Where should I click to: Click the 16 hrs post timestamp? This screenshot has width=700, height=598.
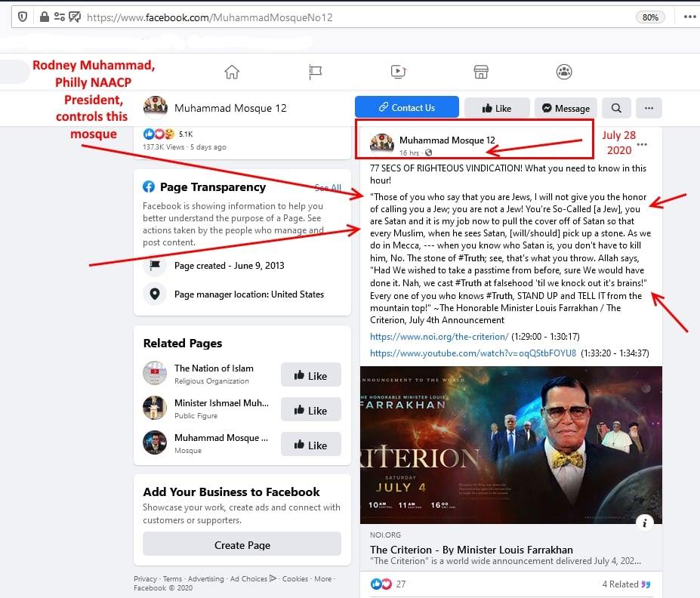409,153
